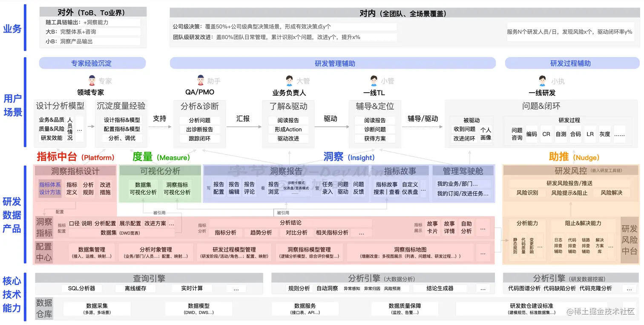Click the 相关指标分析 box
Screen dimensions: 644x325
click(332, 232)
